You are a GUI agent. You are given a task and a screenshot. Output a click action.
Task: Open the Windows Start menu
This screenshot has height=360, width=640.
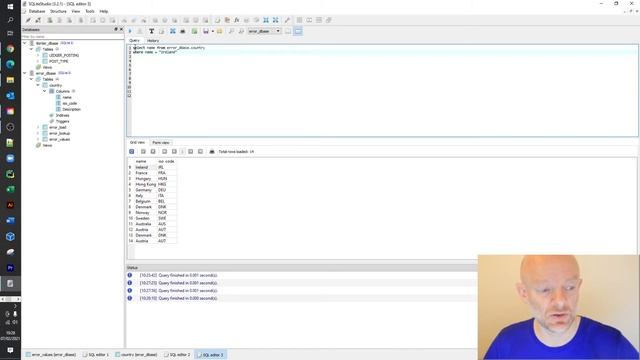10,6
